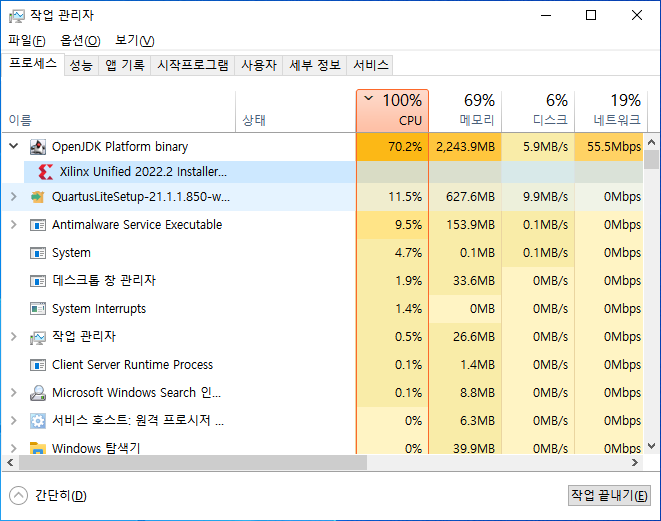Click the Antimalware Service Executable icon
This screenshot has height=521, width=661.
(x=38, y=225)
